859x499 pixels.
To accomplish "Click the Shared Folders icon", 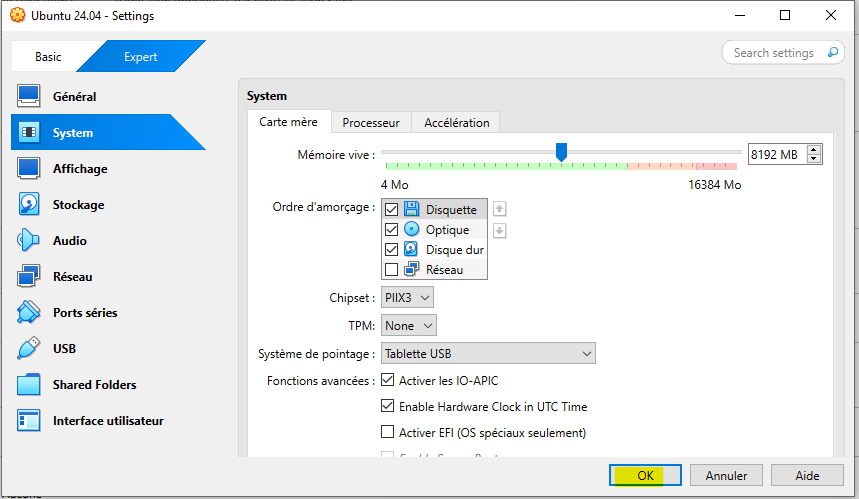I will click(x=29, y=385).
